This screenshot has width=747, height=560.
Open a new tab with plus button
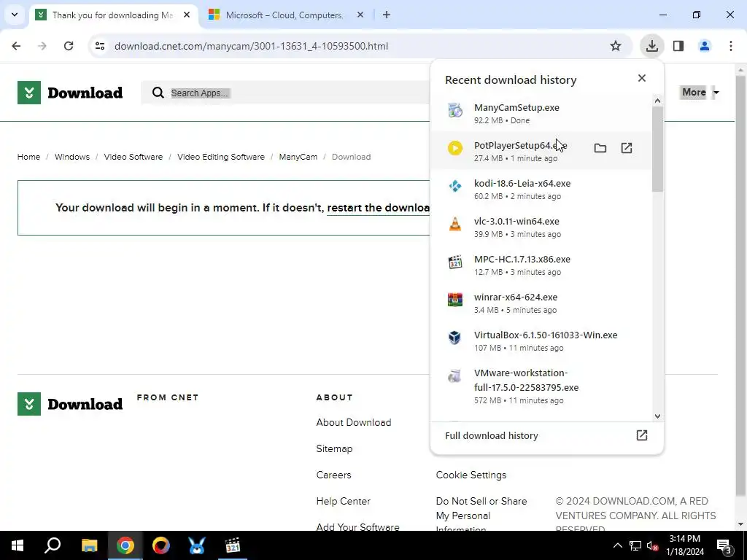coord(387,15)
